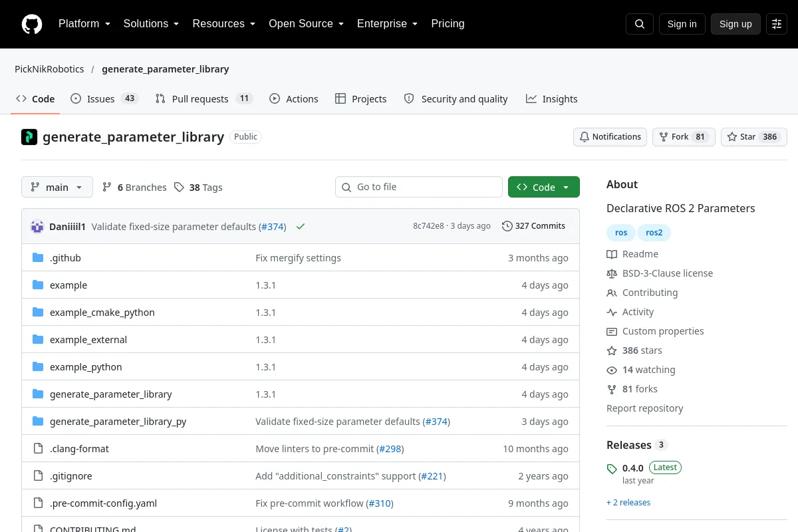Click the green tag icon beside release 0.4.0
This screenshot has width=798, height=532.
tap(612, 469)
